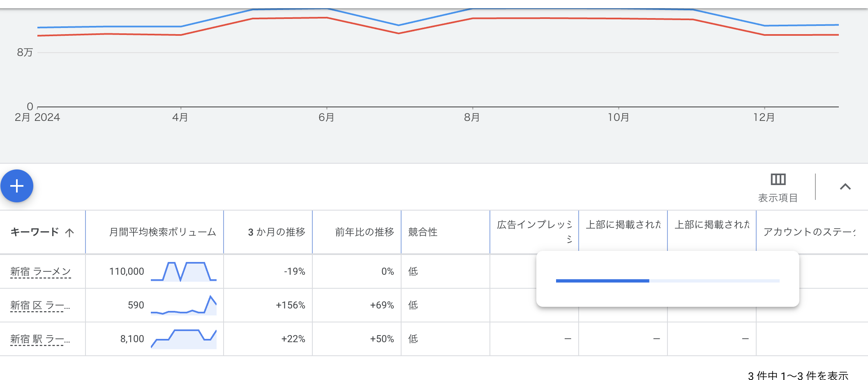The image size is (868, 380).
Task: Click the アカウントのステータス column header
Action: (x=809, y=232)
